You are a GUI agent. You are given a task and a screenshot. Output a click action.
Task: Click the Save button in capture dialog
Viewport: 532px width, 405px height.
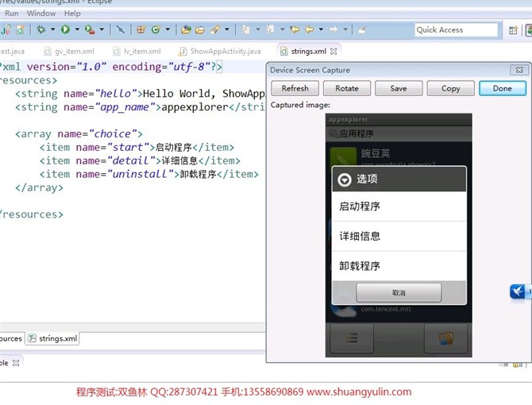coord(399,88)
